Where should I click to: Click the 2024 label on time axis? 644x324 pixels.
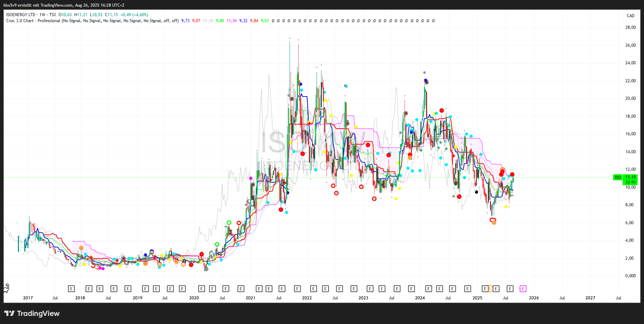click(x=420, y=298)
